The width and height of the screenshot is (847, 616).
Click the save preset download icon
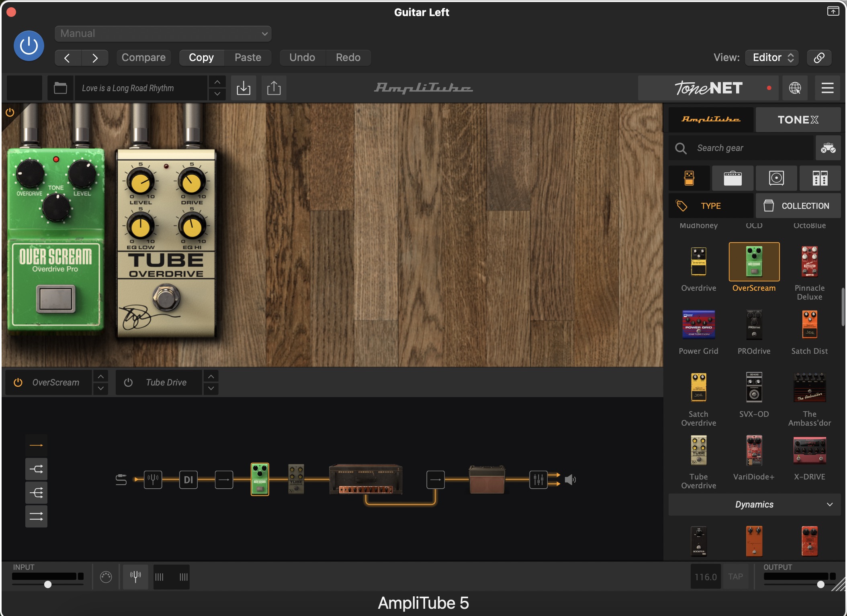point(243,88)
